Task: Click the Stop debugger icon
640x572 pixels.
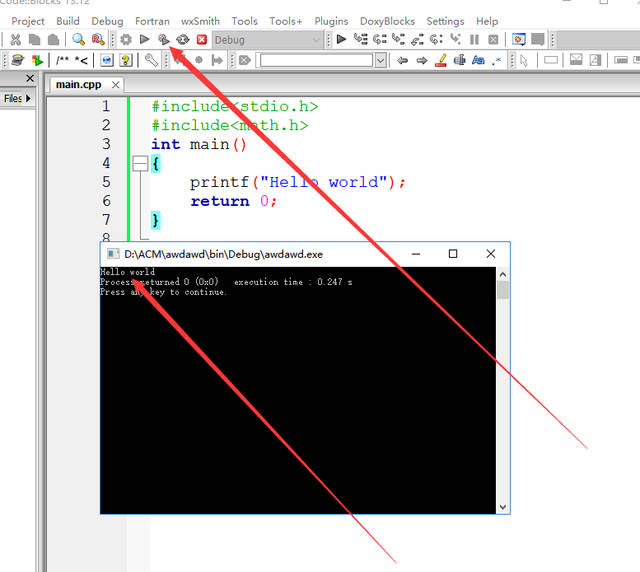Action: [x=493, y=40]
